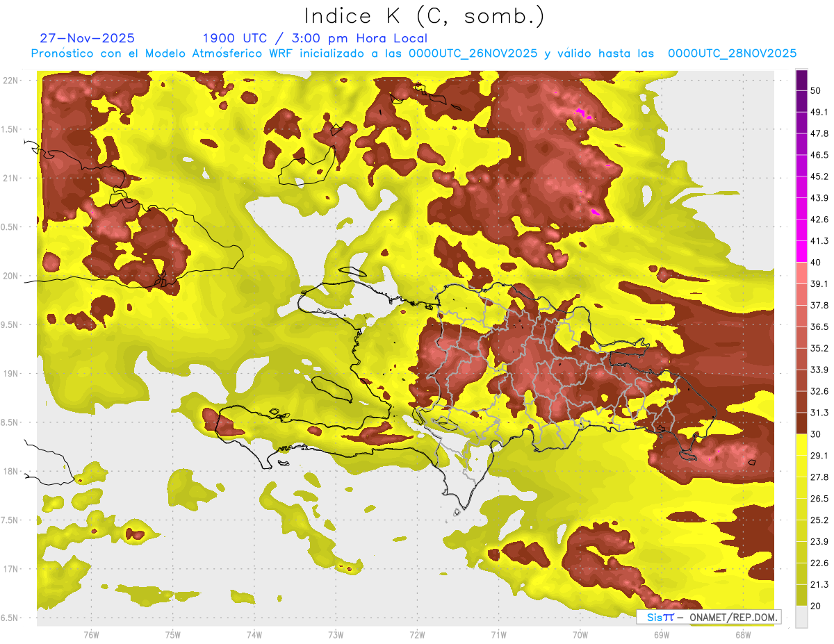The image size is (834, 644).
Task: Click the chart title "Indice K (C, somb.)"
Action: (424, 16)
